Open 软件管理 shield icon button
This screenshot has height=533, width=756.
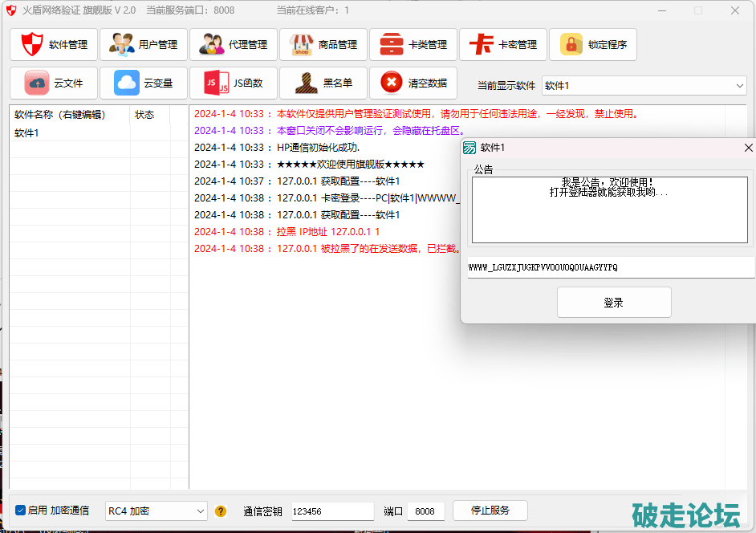click(x=54, y=45)
